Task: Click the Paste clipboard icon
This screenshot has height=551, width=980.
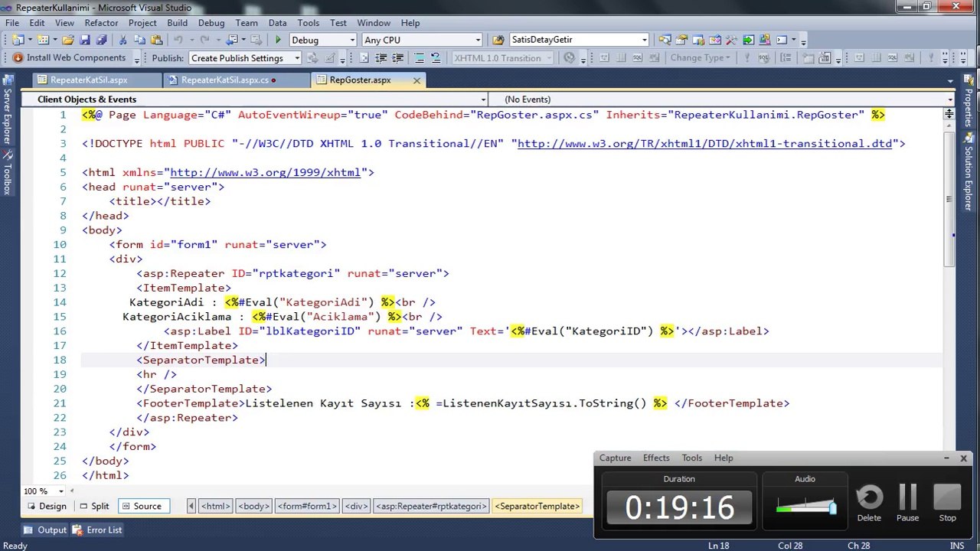Action: point(156,40)
